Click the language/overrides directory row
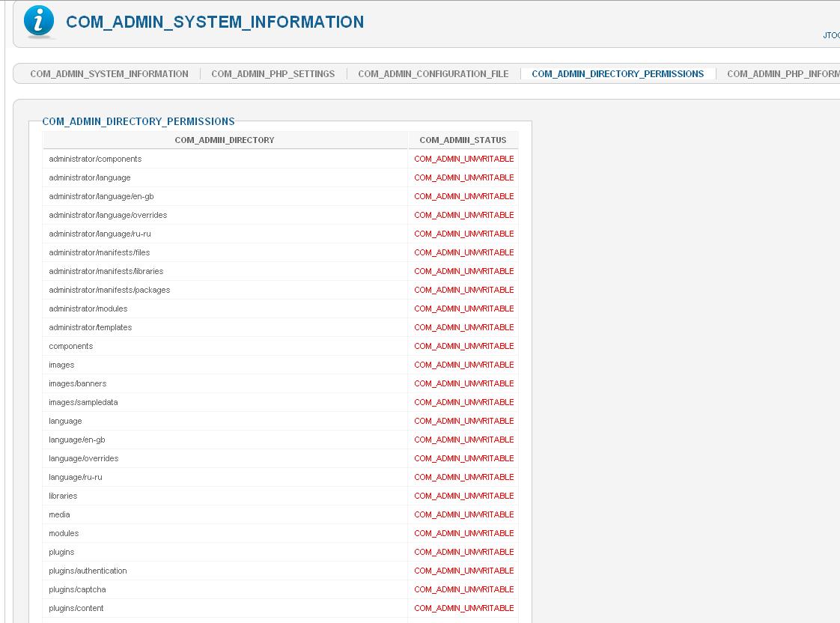 pyautogui.click(x=84, y=458)
